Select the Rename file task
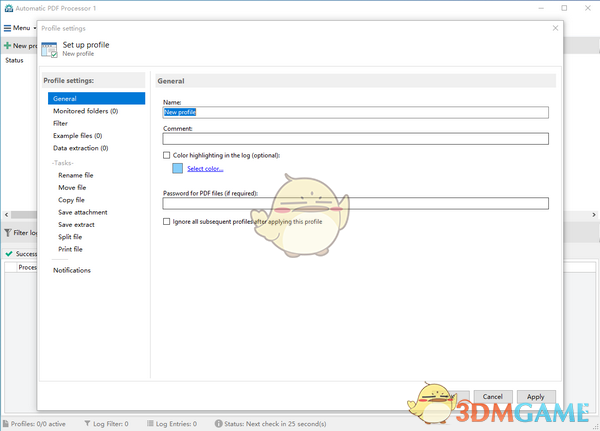This screenshot has width=600, height=431. click(x=76, y=175)
